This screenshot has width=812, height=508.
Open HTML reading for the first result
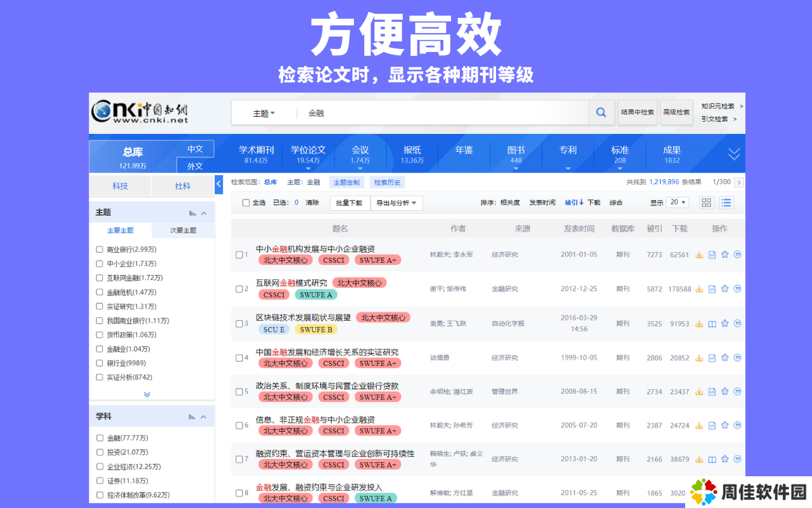click(x=712, y=255)
